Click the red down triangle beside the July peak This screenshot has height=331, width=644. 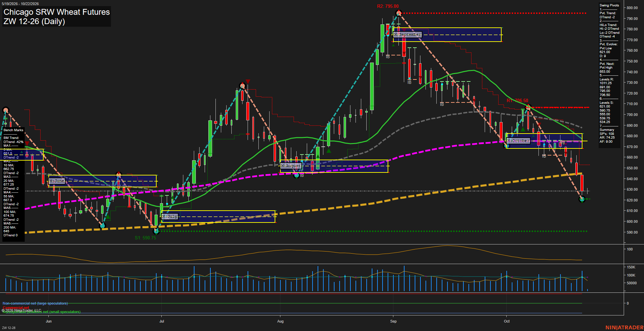[x=248, y=81]
